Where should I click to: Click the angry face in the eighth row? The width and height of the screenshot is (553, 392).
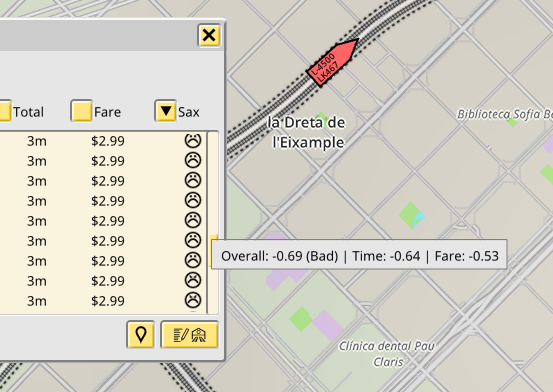(x=193, y=281)
